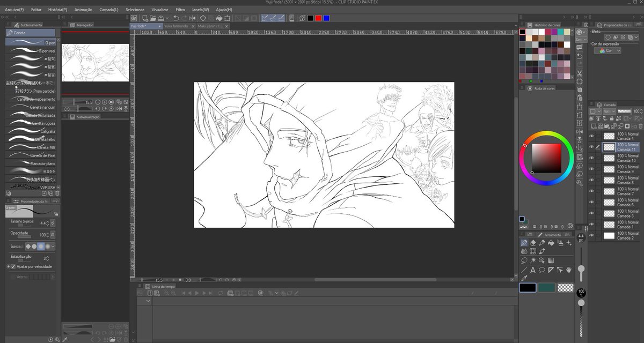Select the Pen tool in Ferramenta palette

click(524, 243)
